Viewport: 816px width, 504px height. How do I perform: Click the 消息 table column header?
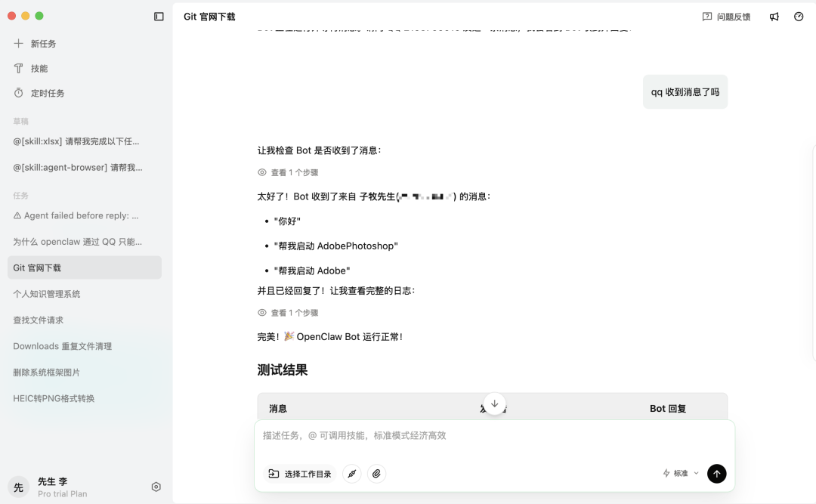coord(278,409)
